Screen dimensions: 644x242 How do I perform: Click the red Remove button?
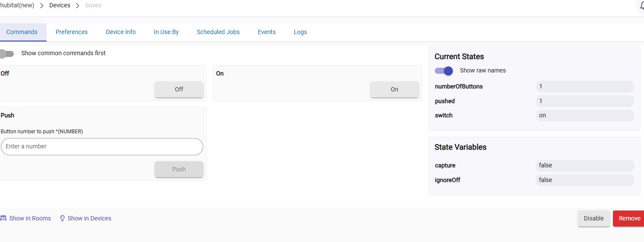tap(629, 218)
